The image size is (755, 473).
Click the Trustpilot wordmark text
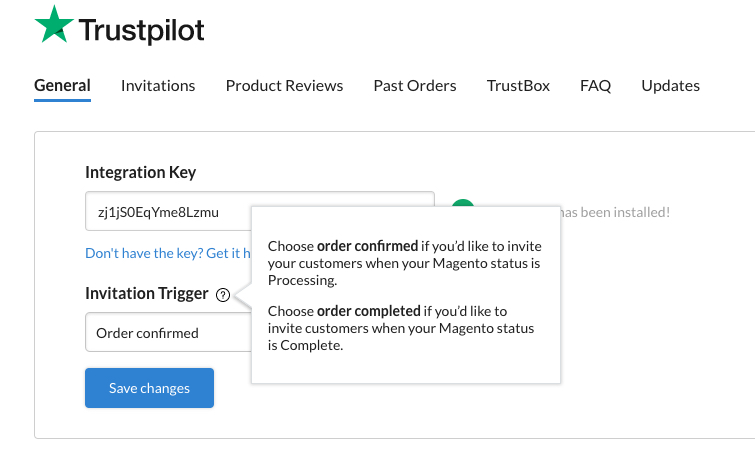point(142,30)
